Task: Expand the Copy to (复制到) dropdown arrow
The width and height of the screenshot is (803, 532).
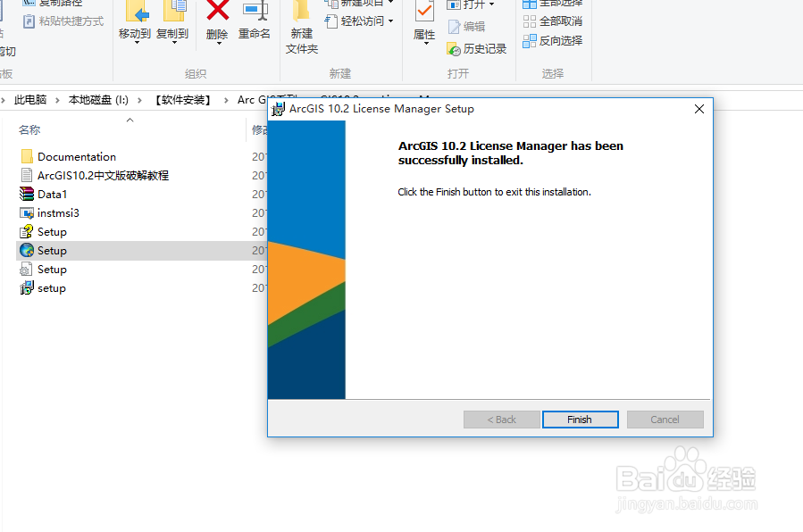Action: (174, 43)
